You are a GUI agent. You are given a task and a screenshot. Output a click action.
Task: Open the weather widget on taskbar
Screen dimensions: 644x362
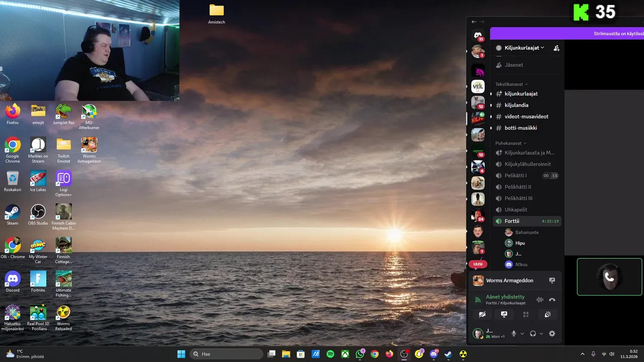click(24, 354)
